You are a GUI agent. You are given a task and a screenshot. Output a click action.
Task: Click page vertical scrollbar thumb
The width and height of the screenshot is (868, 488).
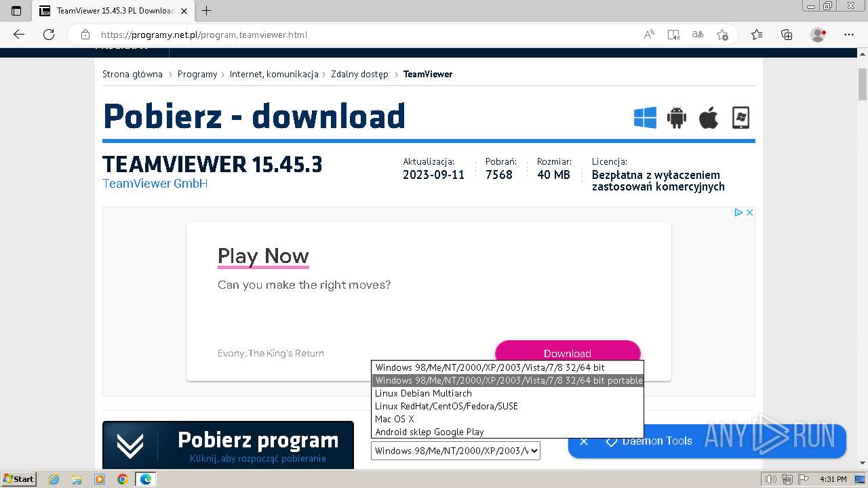click(x=863, y=84)
